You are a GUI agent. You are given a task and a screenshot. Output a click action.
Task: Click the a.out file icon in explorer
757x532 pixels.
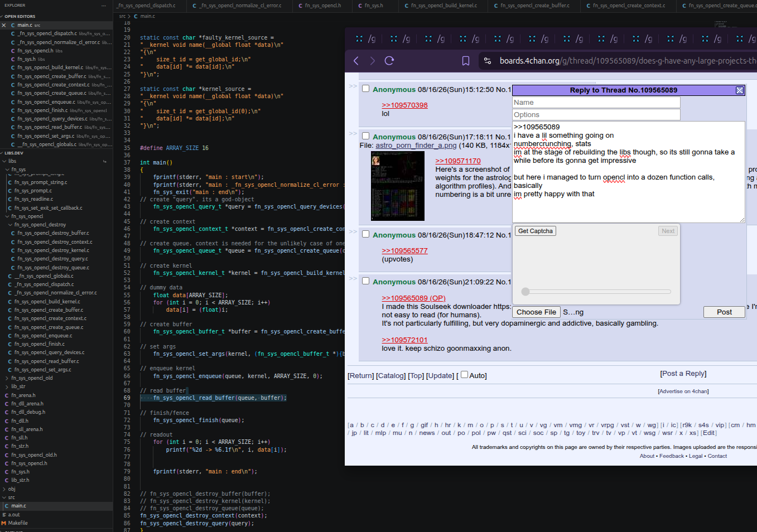(x=4, y=515)
